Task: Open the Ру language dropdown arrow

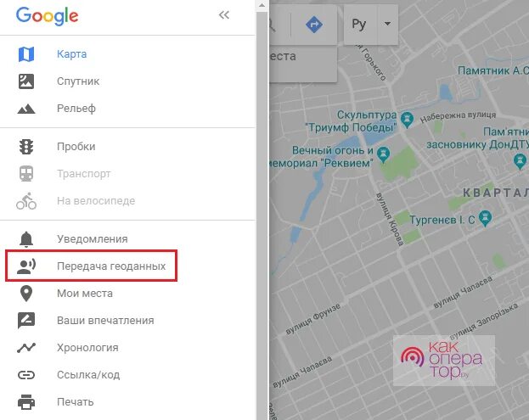Action: point(388,24)
